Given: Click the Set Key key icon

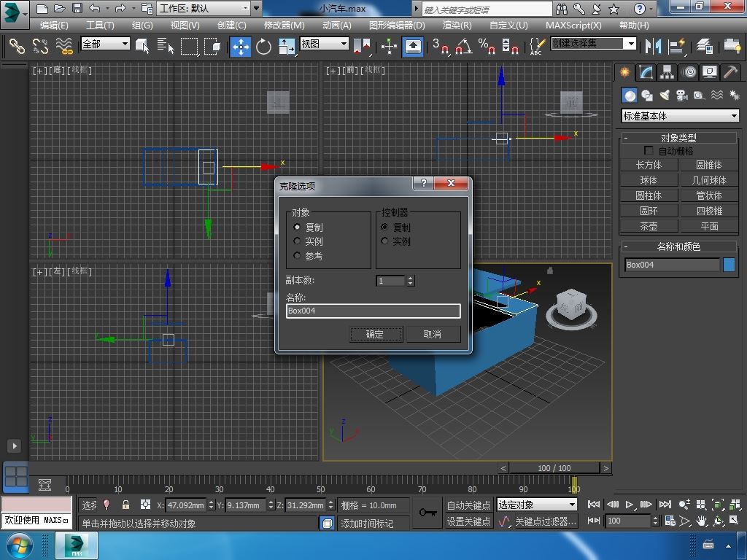Looking at the screenshot, I should pos(427,513).
